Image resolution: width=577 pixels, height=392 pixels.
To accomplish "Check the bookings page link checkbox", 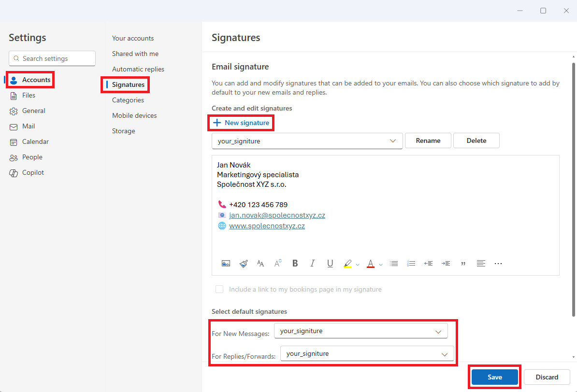I will tap(219, 289).
